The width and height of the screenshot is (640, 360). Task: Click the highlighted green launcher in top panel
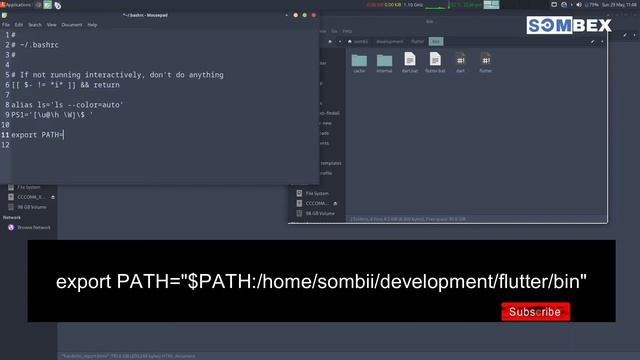pos(48,5)
